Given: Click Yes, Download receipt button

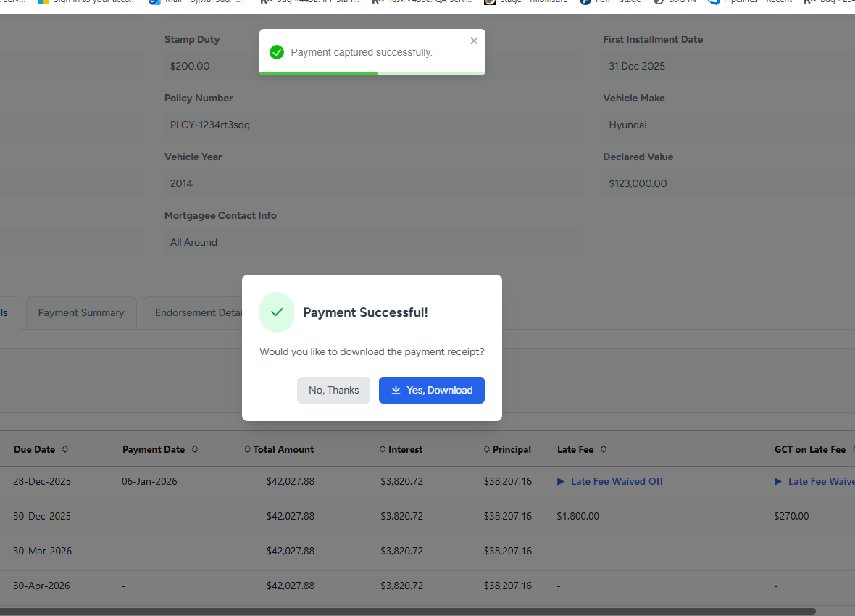Looking at the screenshot, I should 432,390.
